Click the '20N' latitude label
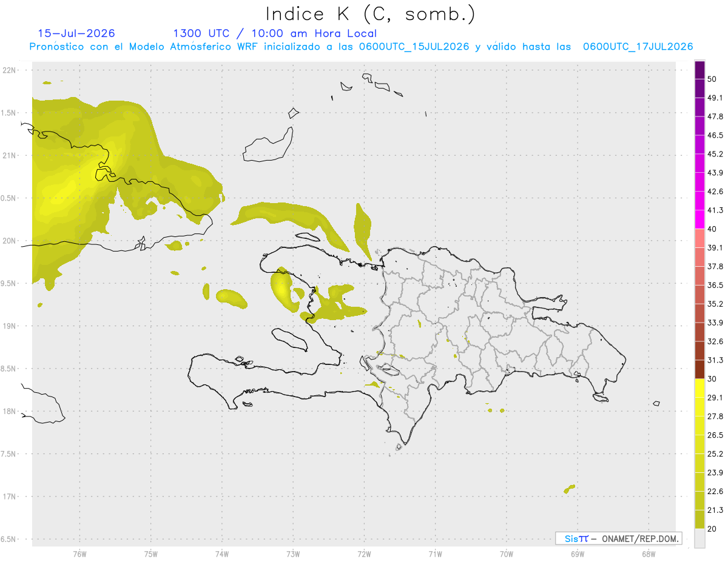The height and width of the screenshot is (562, 728). [x=9, y=241]
